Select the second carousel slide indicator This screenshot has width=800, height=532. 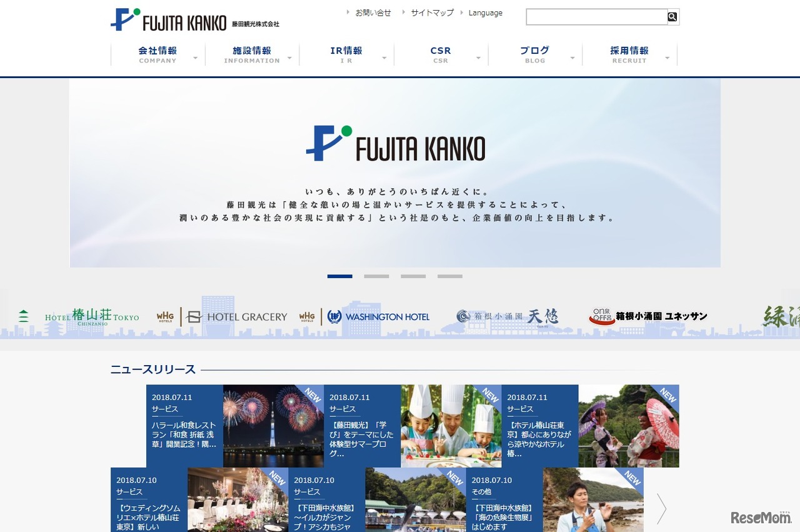pyautogui.click(x=377, y=276)
